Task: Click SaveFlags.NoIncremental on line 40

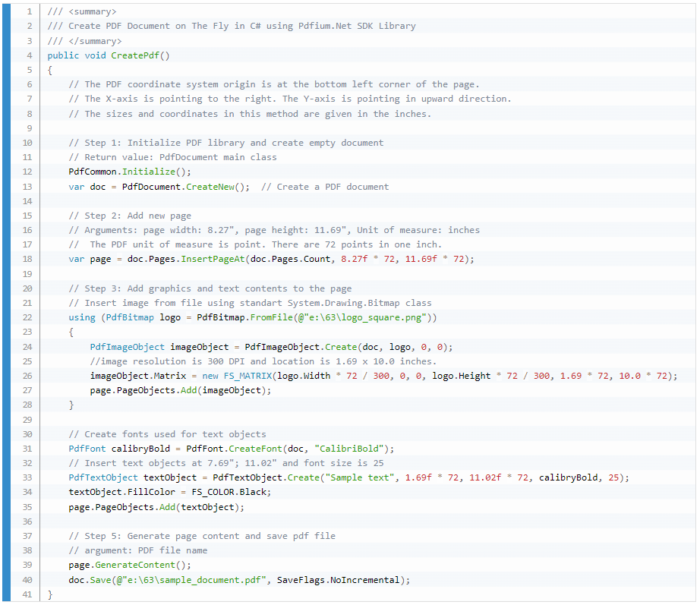Action: pos(339,580)
